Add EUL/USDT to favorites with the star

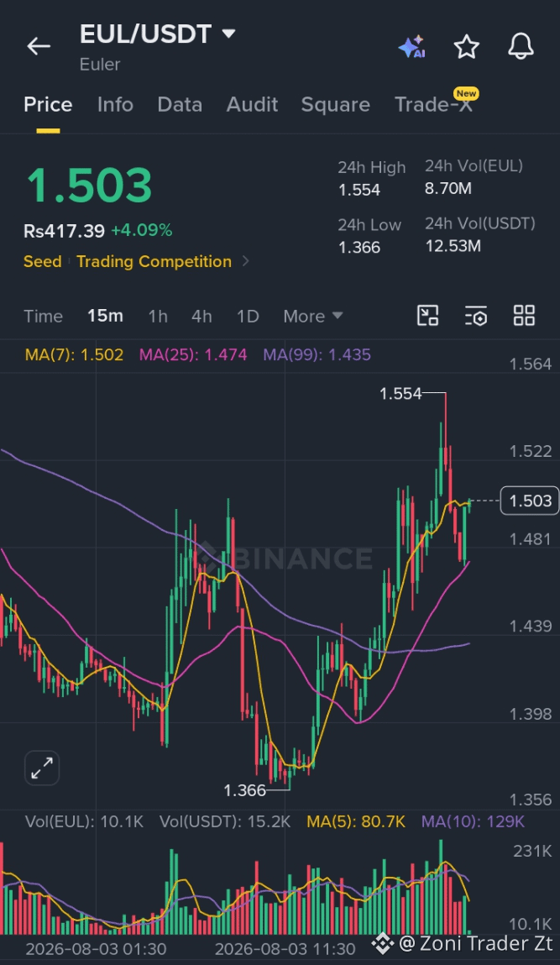(x=467, y=47)
